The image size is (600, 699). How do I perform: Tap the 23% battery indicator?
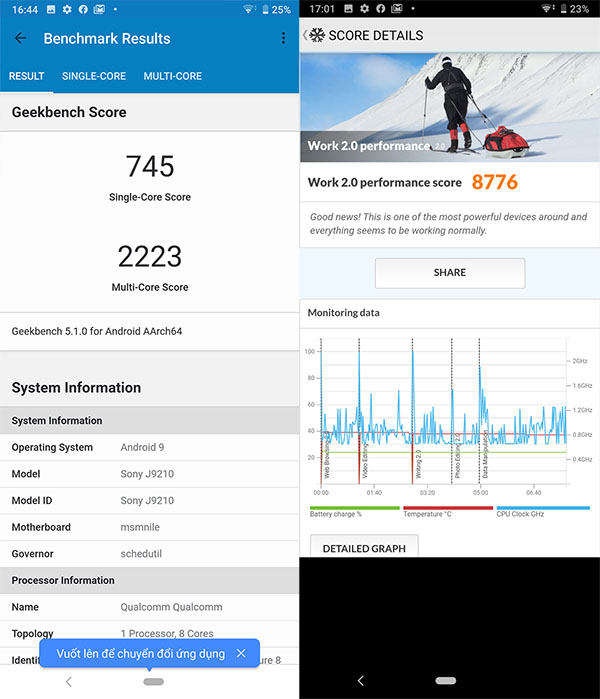click(574, 9)
